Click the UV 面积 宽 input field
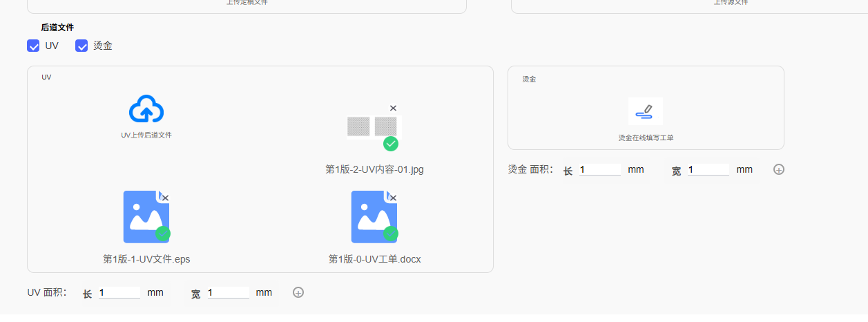This screenshot has width=868, height=322. click(x=228, y=292)
